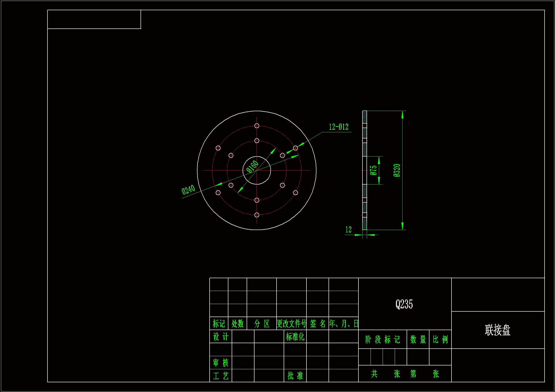Click the Q235 material text
The image size is (555, 392).
[x=404, y=304]
